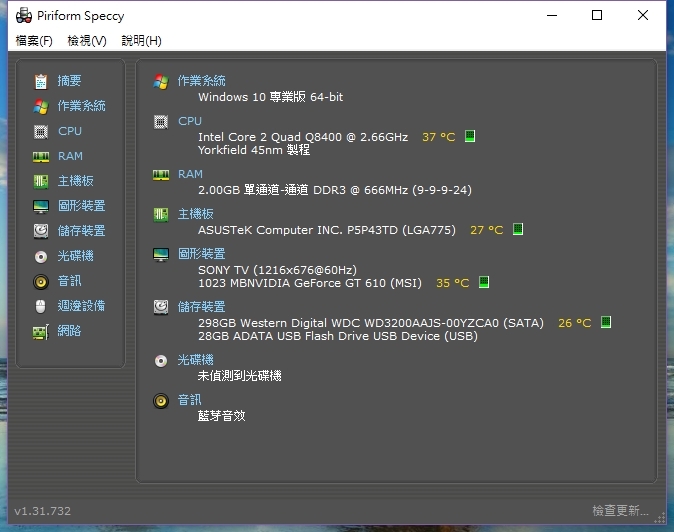Click the motherboard temperature 27 °C value
This screenshot has width=674, height=532.
[x=487, y=230]
